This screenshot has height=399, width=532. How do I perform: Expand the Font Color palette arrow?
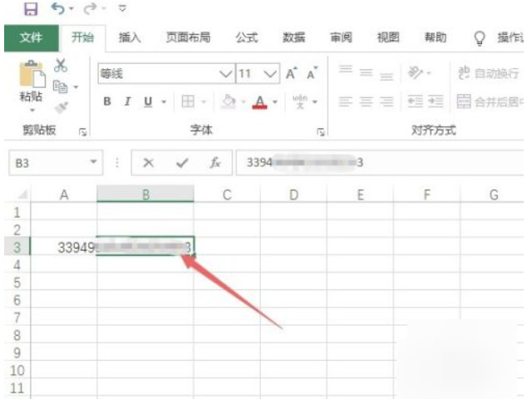[275, 101]
